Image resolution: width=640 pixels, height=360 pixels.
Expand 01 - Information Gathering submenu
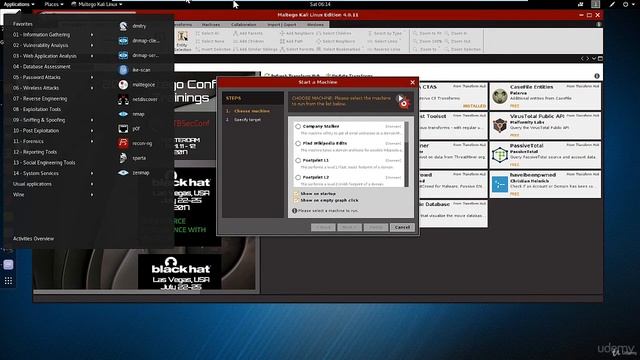pyautogui.click(x=53, y=35)
